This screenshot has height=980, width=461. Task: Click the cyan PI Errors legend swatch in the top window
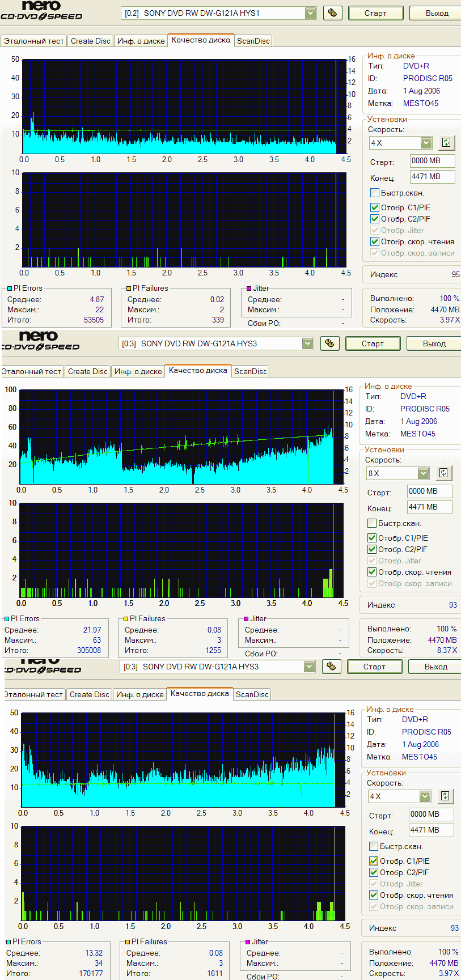click(10, 289)
